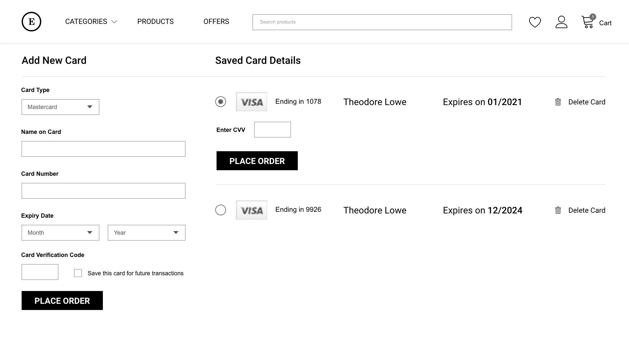Viewport: 629px width, 364px height.
Task: Open the wishlist heart icon
Action: pyautogui.click(x=535, y=22)
